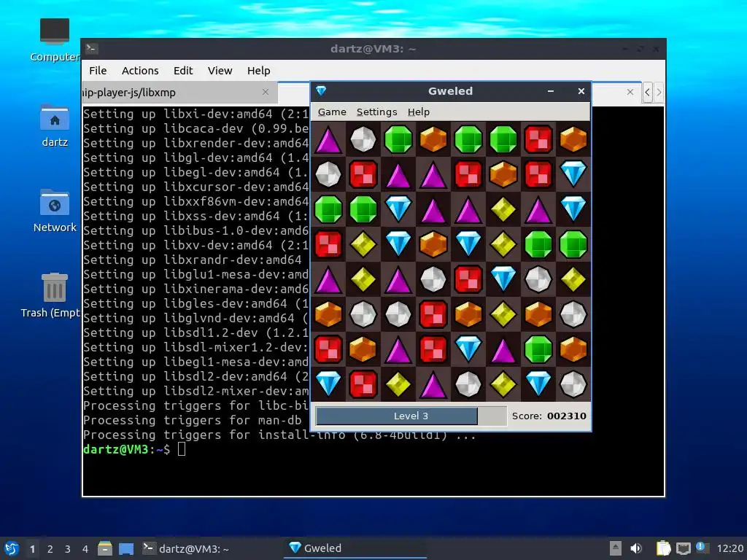
Task: Open the dartz home folder icon
Action: pos(55,125)
